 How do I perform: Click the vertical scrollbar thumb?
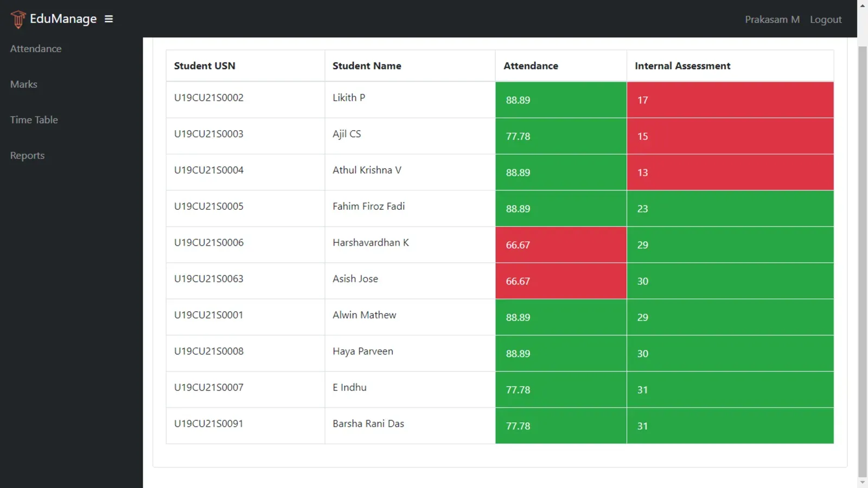pos(862,260)
